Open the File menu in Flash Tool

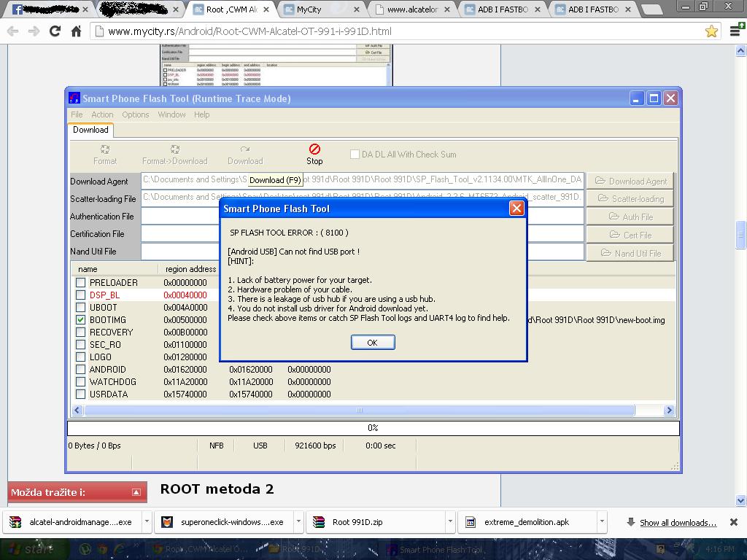(77, 114)
